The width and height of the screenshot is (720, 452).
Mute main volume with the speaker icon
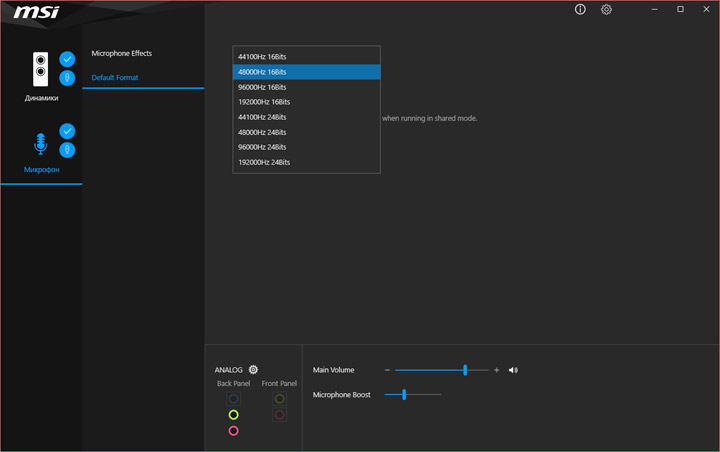513,370
